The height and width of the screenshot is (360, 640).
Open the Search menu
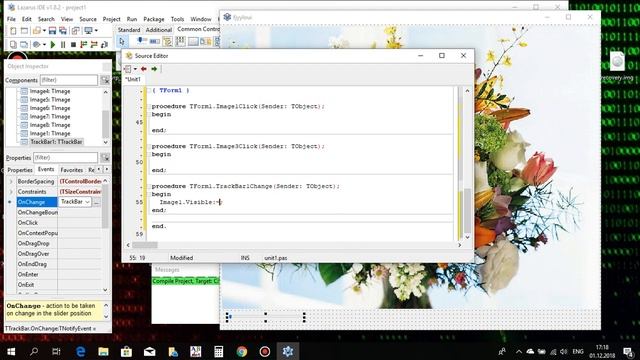coord(46,19)
